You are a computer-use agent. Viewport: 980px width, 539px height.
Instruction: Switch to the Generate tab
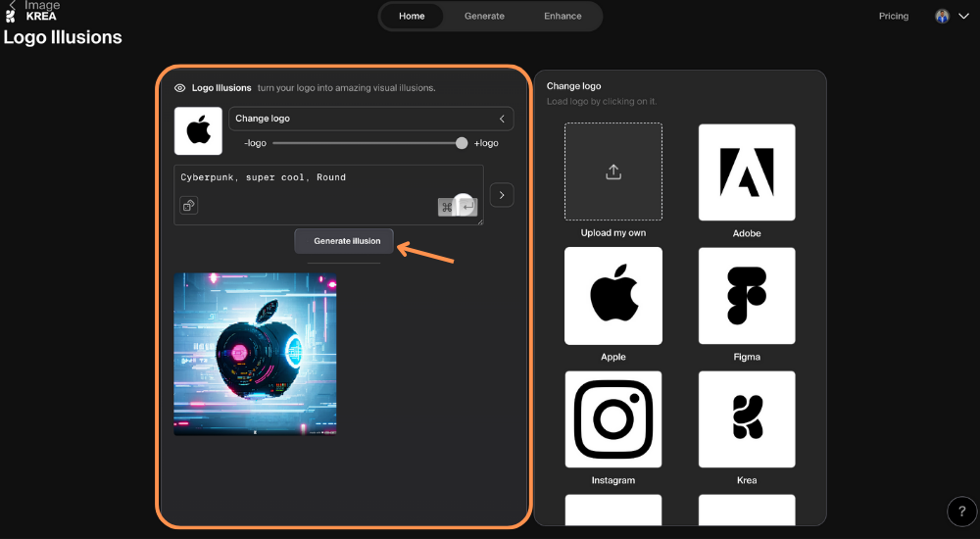click(x=484, y=17)
